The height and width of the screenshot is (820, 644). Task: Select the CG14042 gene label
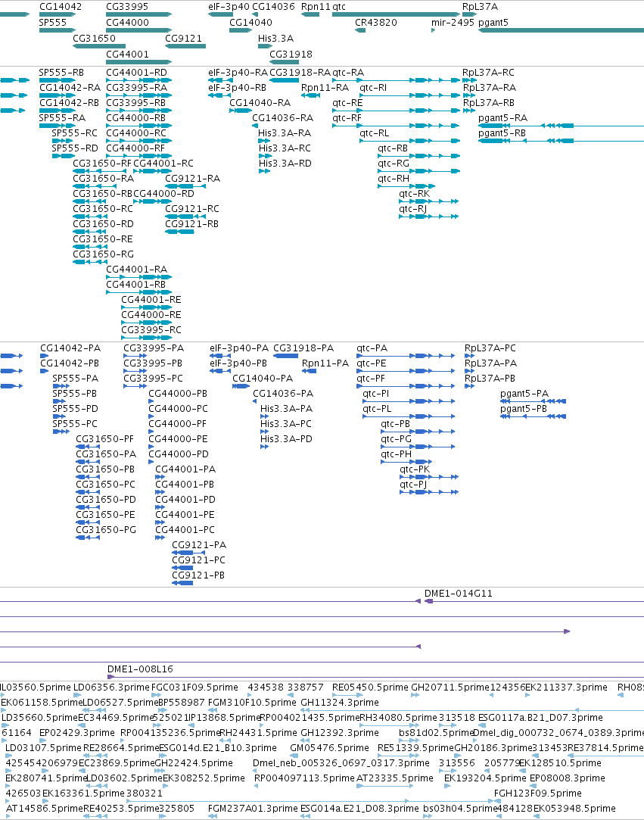point(61,7)
